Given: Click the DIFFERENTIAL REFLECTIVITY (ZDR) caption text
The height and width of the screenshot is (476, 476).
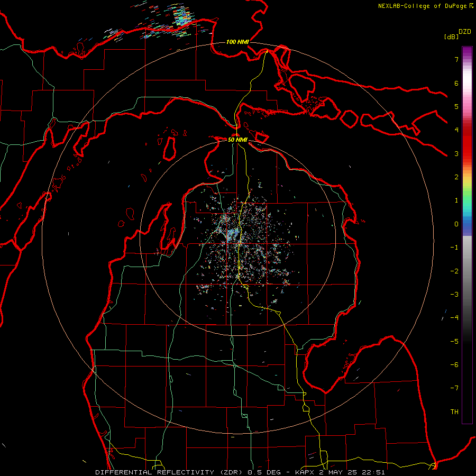Looking at the screenshot, I should [x=169, y=472].
